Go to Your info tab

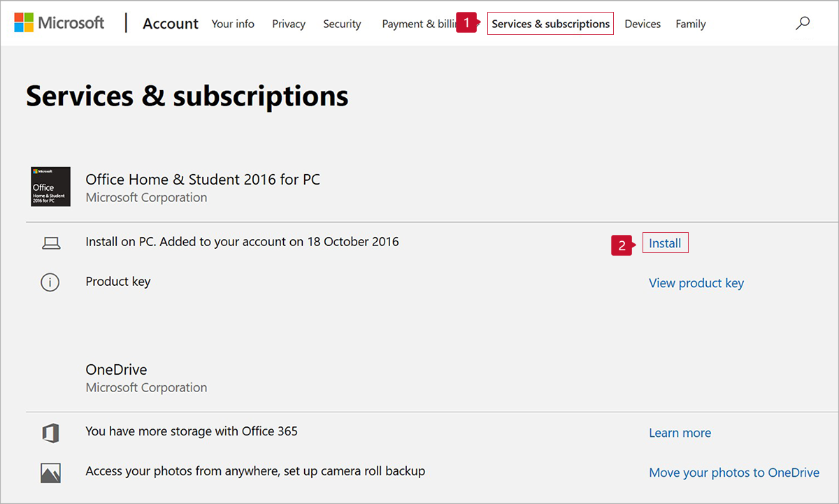click(233, 24)
